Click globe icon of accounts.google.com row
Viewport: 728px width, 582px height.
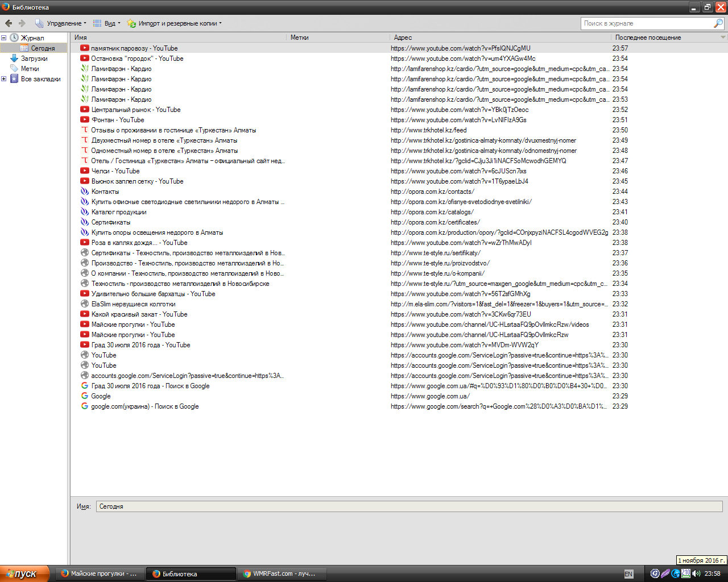(x=85, y=376)
